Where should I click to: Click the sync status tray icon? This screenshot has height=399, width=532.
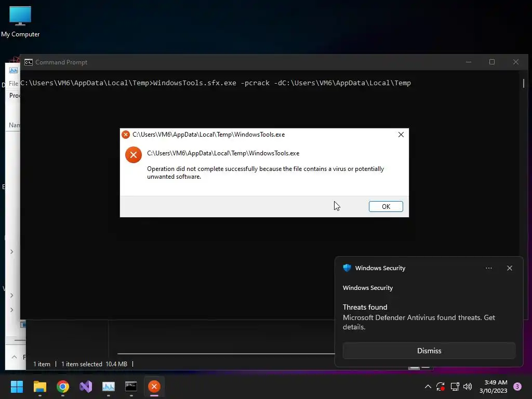[x=441, y=387]
